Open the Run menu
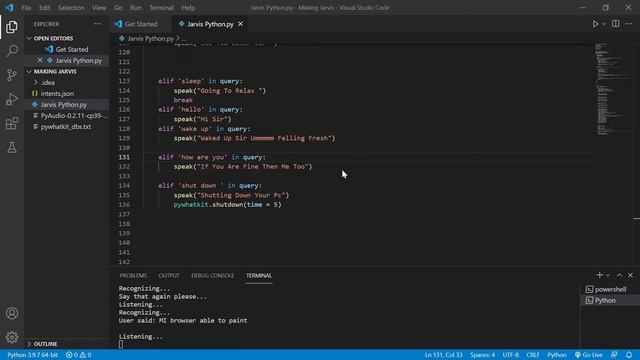Screen dimensions: 640x360 [136, 8]
